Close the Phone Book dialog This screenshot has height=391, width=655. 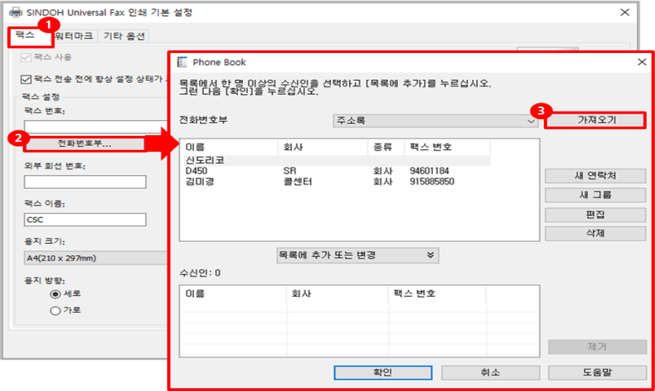642,62
